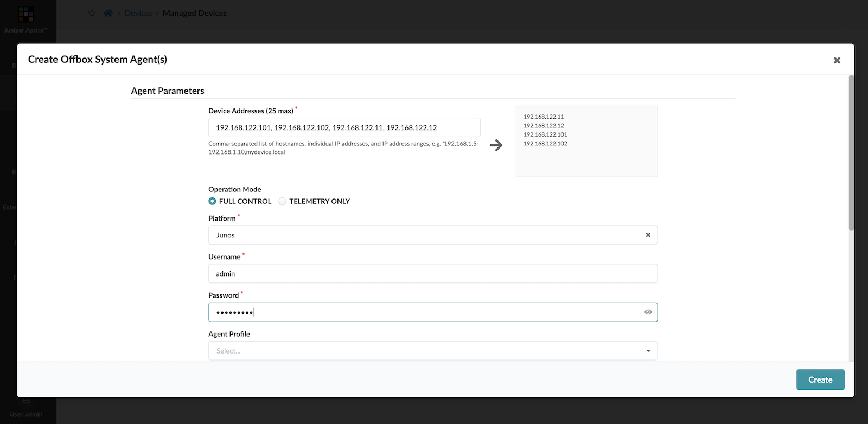Focus the Device Addresses input field
This screenshot has height=424, width=868.
click(x=344, y=127)
